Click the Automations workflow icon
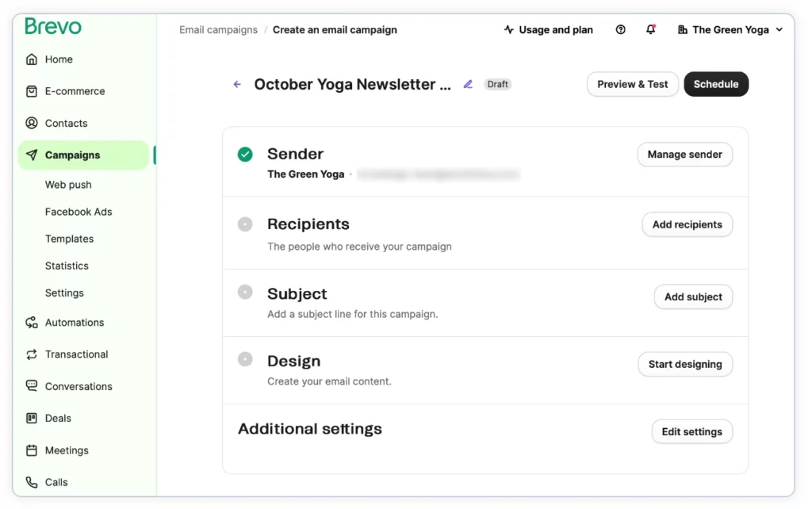The width and height of the screenshot is (812, 509). pos(32,323)
